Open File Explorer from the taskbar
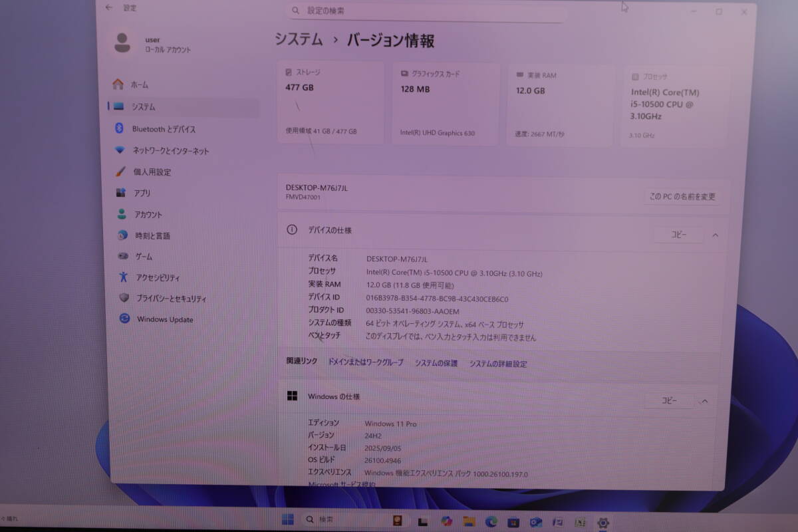Screen dimensions: 798x532 tap(469, 521)
